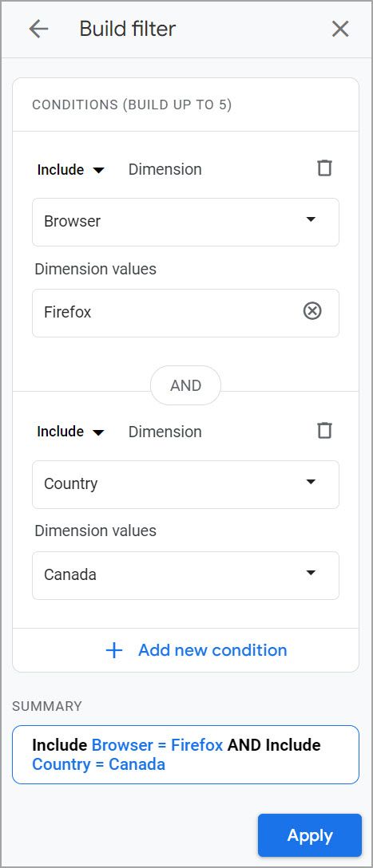Close the Build filter panel

tap(339, 29)
